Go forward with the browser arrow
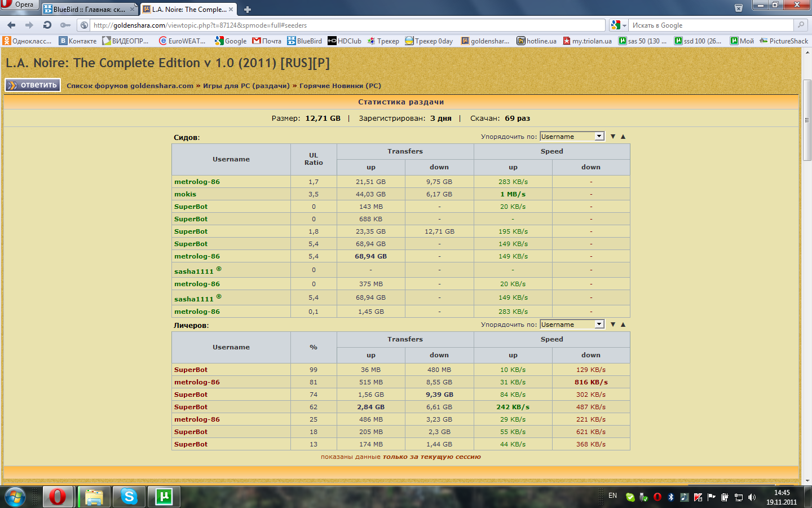The image size is (812, 508). coord(29,25)
